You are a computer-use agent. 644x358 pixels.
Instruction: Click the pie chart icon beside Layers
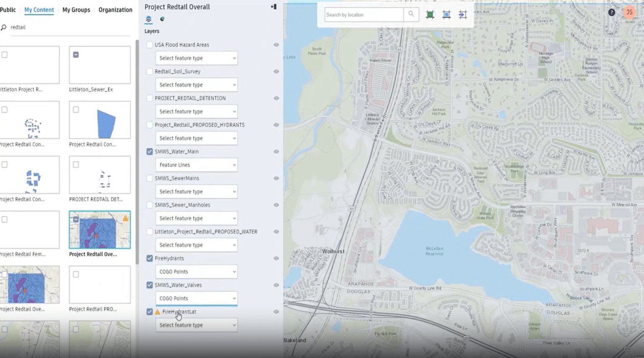coord(162,19)
